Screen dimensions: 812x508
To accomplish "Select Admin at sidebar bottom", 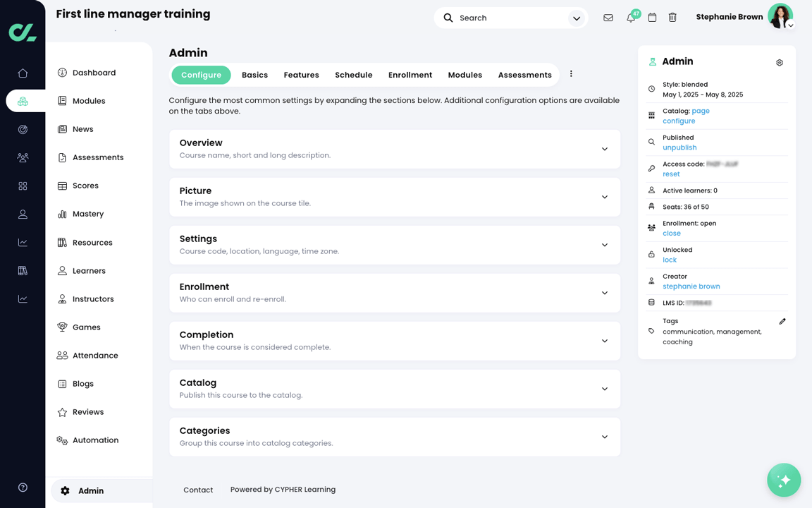I will [x=101, y=491].
